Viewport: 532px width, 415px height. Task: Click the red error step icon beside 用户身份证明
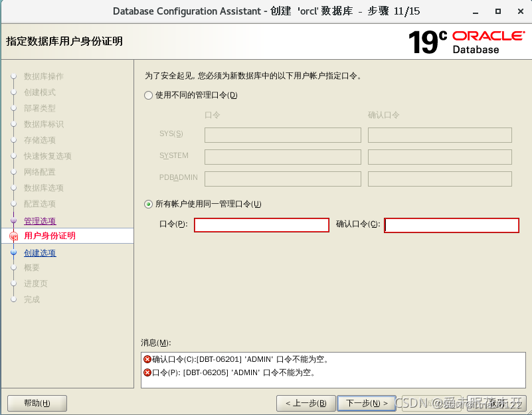(x=13, y=236)
